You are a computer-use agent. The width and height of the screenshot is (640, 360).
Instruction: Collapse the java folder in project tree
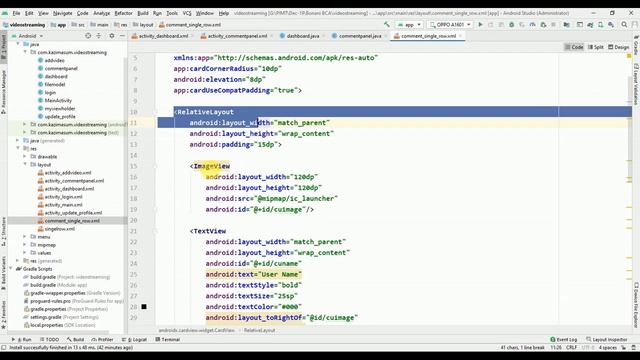[x=18, y=44]
